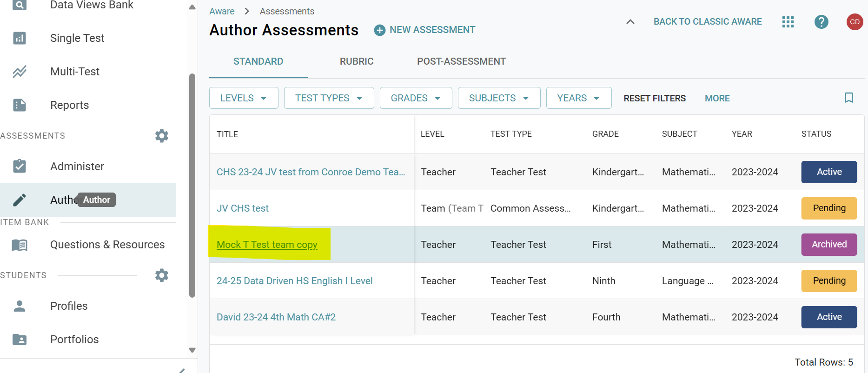
Task: Bookmark the current filter set
Action: pos(848,98)
